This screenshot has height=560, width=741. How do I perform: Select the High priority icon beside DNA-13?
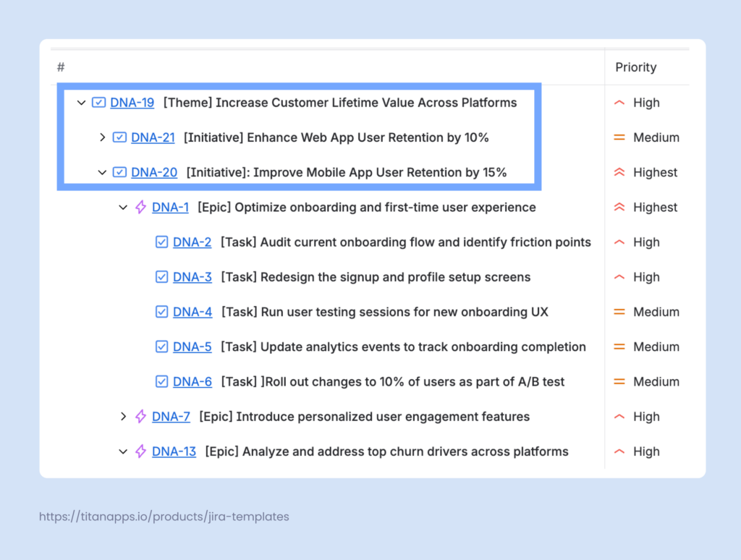pyautogui.click(x=620, y=451)
